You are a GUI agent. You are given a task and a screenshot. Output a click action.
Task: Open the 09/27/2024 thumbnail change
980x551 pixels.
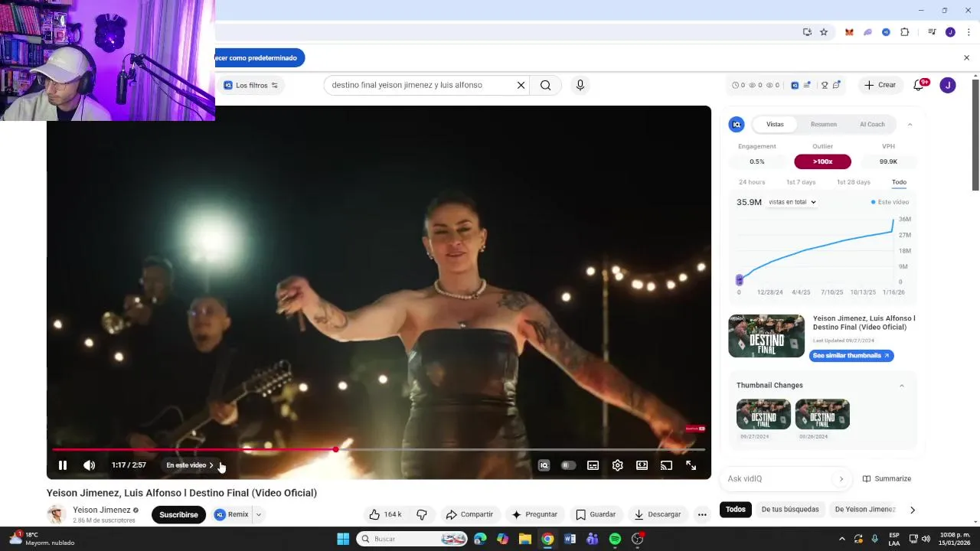click(763, 414)
